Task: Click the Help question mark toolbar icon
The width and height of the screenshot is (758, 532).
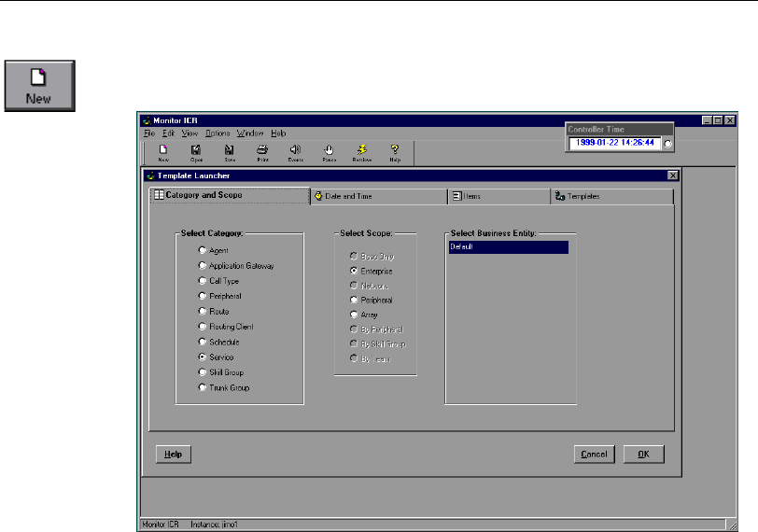Action: [395, 153]
